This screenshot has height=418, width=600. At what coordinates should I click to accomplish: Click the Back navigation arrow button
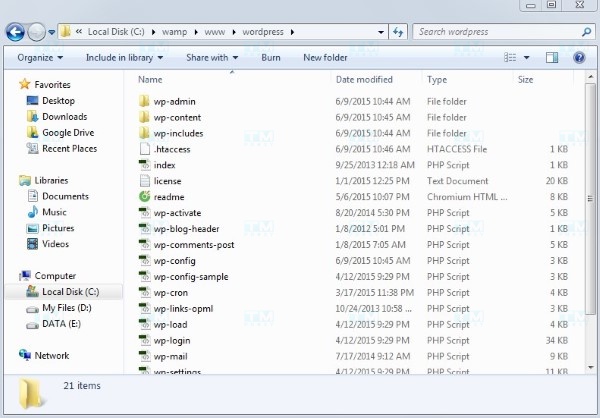click(16, 32)
